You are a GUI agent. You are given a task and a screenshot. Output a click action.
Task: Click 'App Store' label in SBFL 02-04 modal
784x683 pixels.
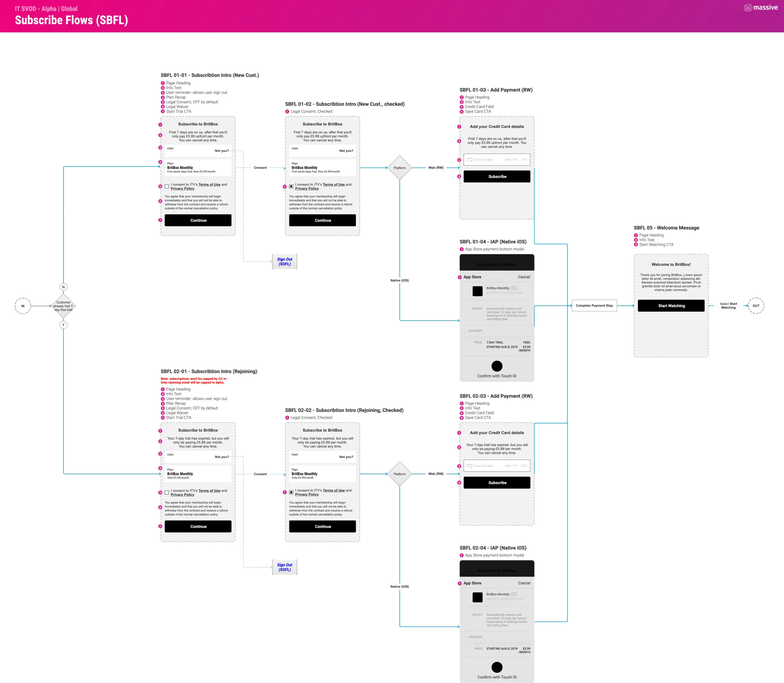472,583
